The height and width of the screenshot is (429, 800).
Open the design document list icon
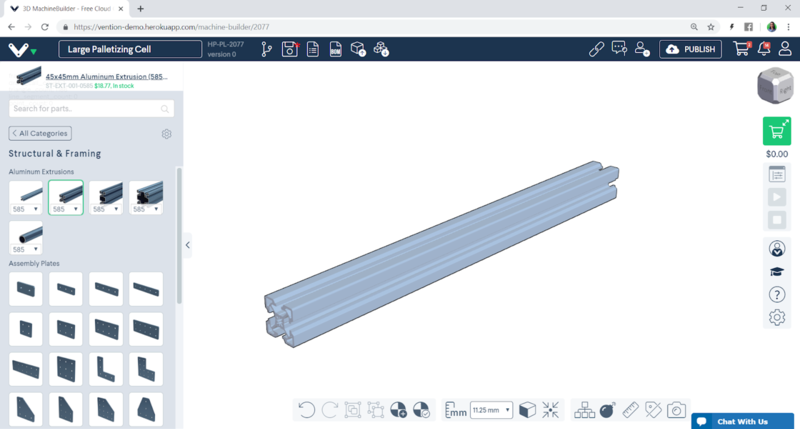313,49
